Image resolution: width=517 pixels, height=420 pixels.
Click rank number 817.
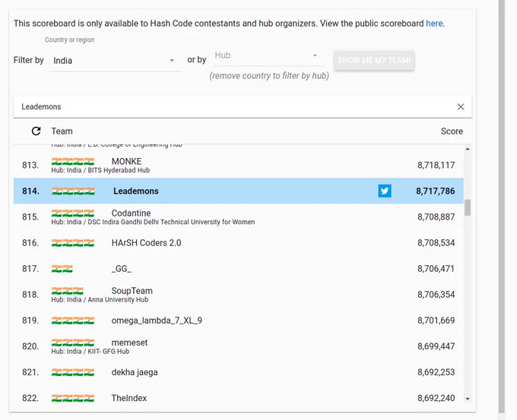pyautogui.click(x=30, y=269)
